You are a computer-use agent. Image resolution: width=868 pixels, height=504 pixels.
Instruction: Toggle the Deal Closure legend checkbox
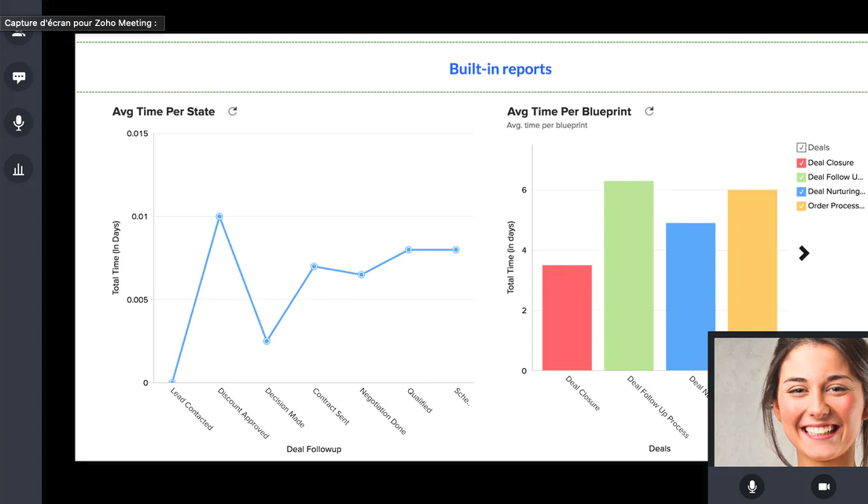pyautogui.click(x=801, y=163)
